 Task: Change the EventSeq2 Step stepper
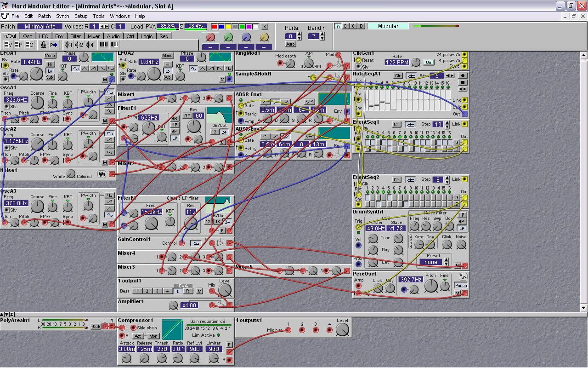pos(447,179)
